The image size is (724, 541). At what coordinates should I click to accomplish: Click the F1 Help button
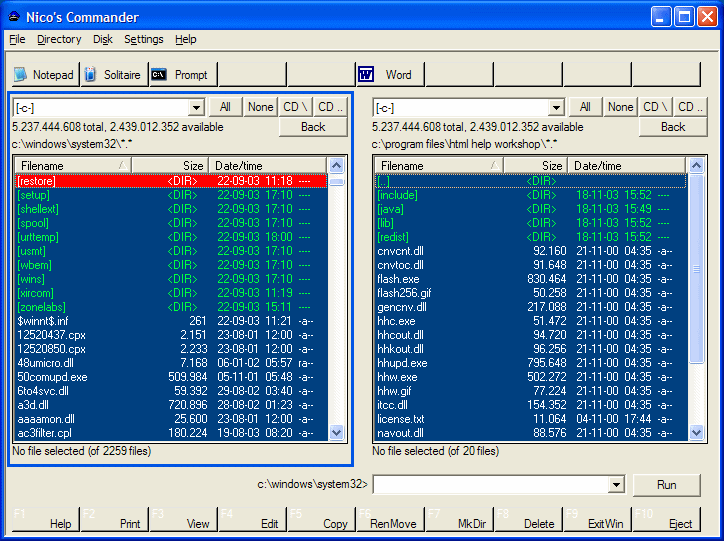[45, 519]
